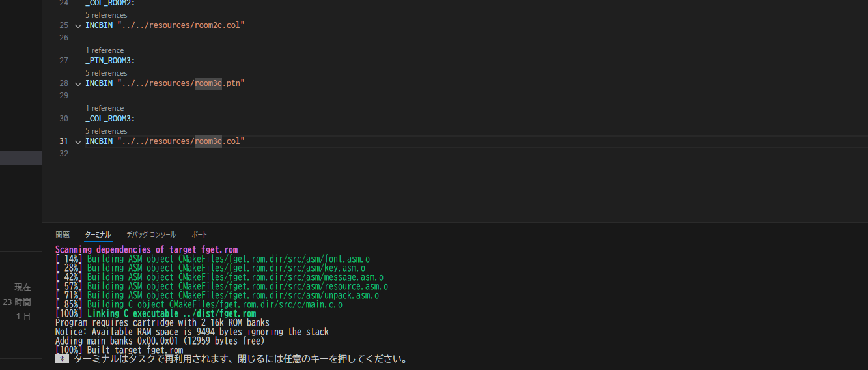
Task: Open the デバッグ コンソール tab
Action: [151, 235]
